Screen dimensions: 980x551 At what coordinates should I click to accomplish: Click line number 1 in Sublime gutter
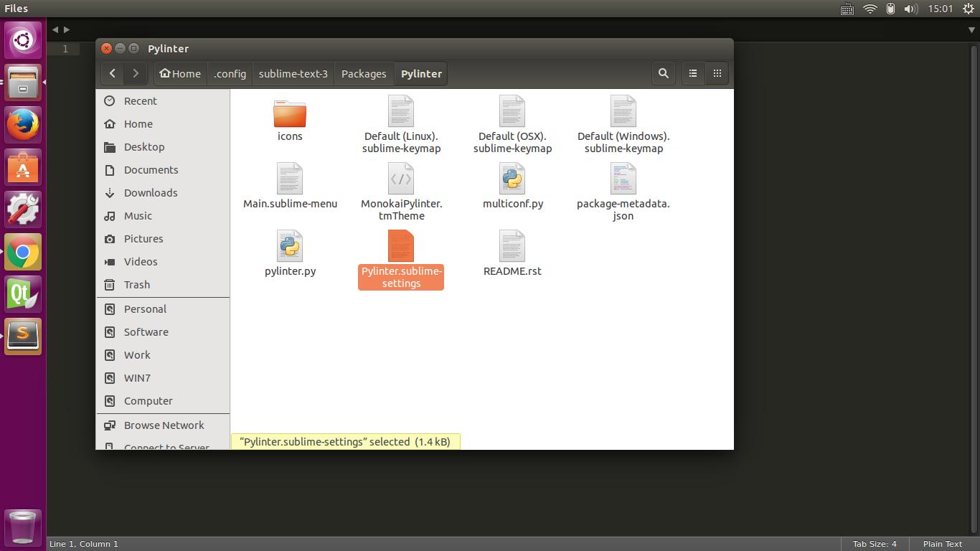(x=65, y=49)
